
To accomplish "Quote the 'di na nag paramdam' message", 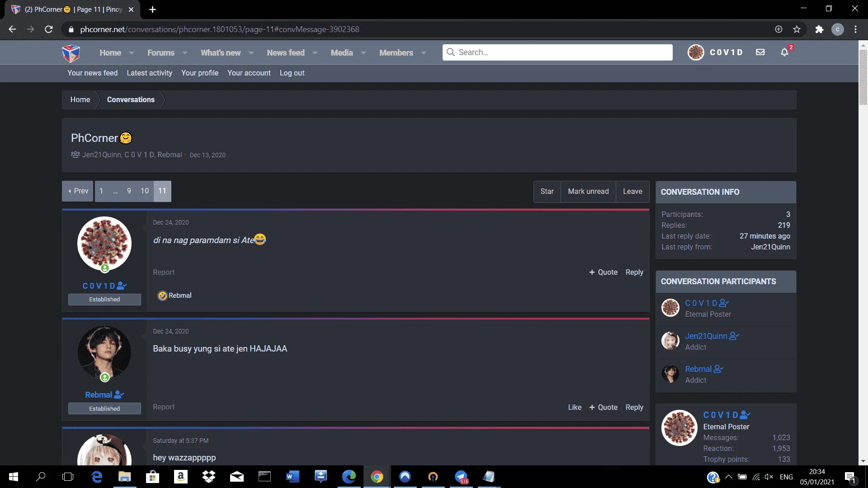I will 603,272.
